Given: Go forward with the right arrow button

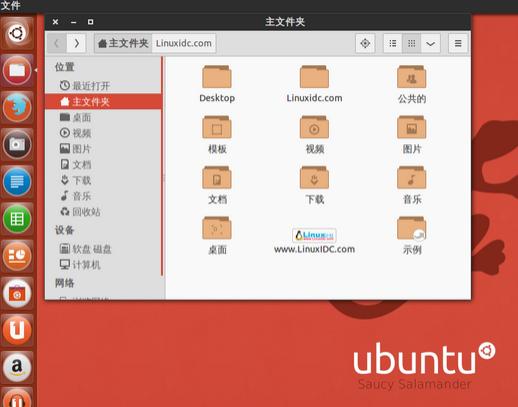Looking at the screenshot, I should [x=76, y=43].
